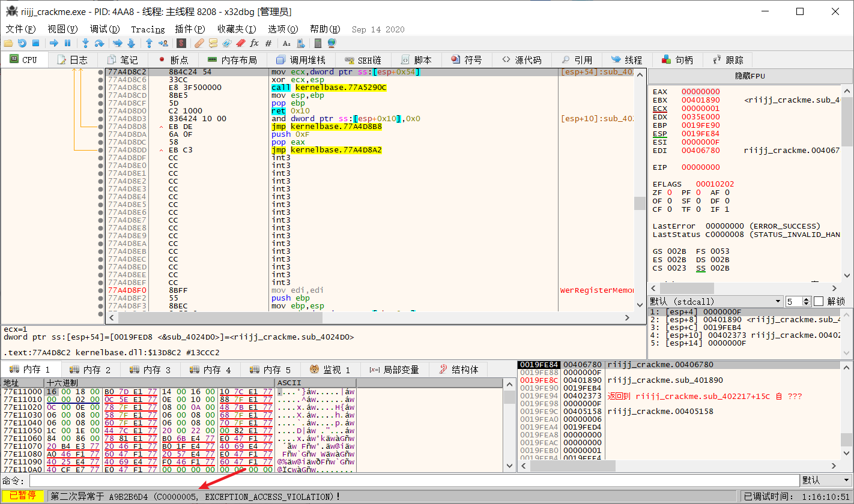This screenshot has height=504, width=854.
Task: Click the Stop debugging square icon
Action: (35, 43)
